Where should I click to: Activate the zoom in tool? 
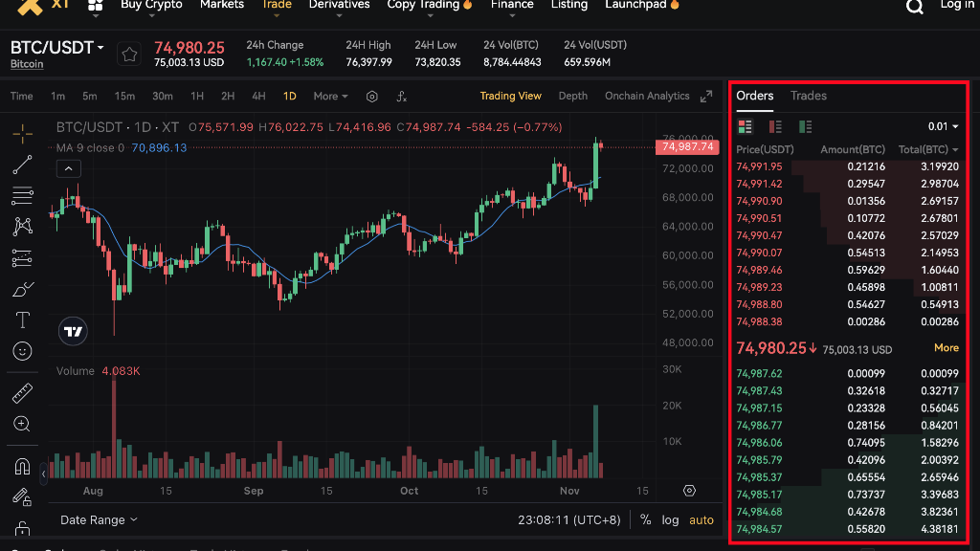[23, 424]
